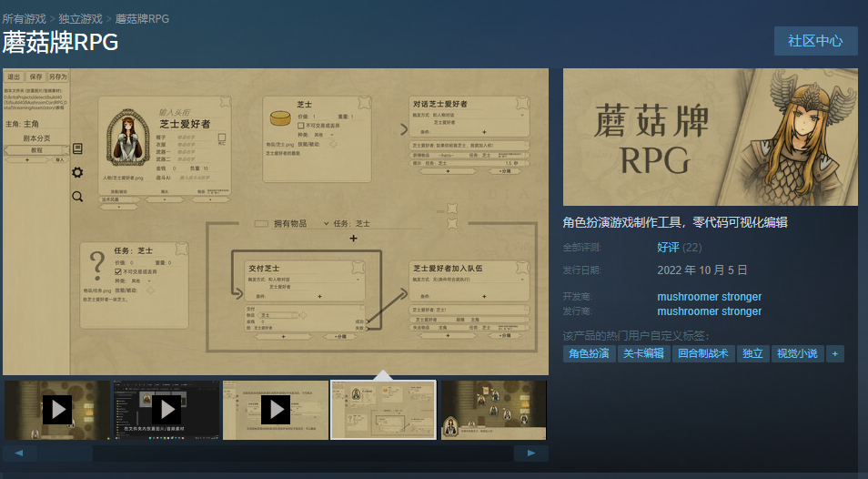Click the plus beside 条件 on the 对话芝士爱好者 card
Image resolution: width=868 pixels, height=479 pixels.
coord(484,132)
